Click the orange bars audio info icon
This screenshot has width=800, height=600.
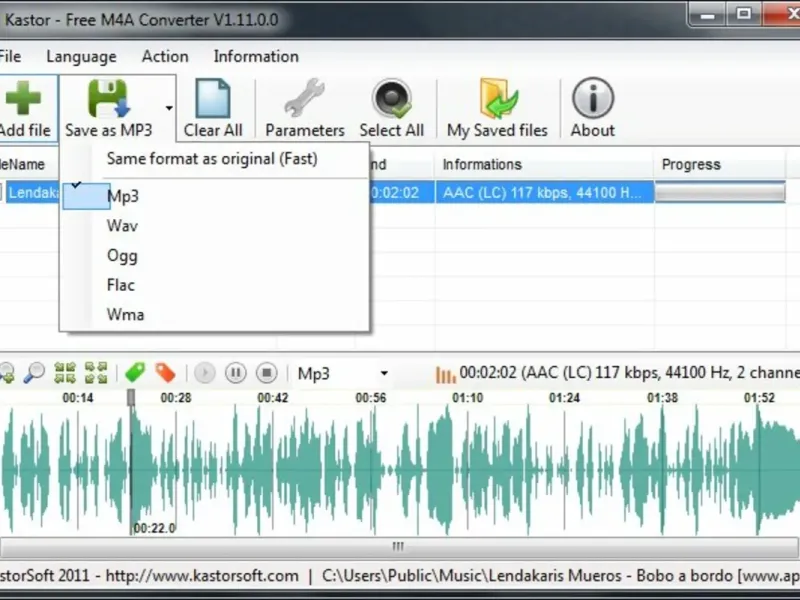(445, 374)
